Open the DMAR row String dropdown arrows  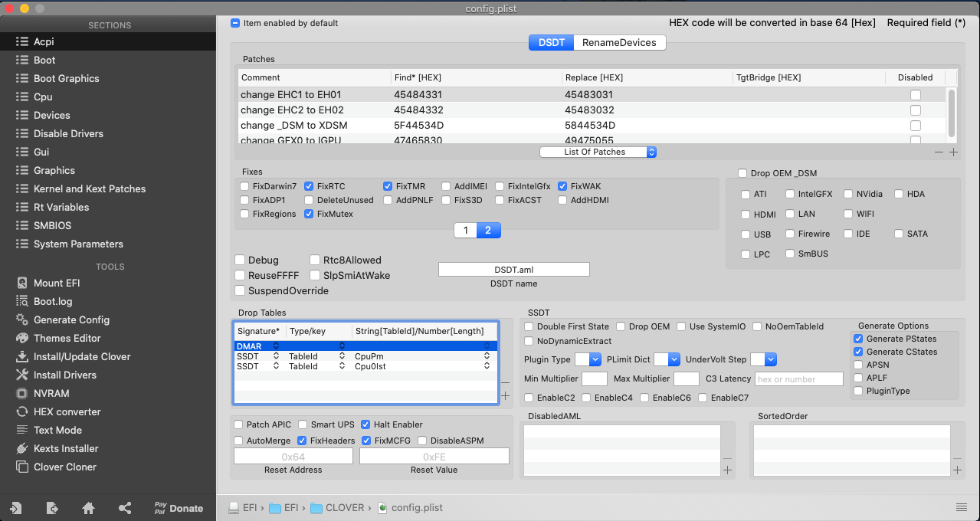tap(487, 346)
